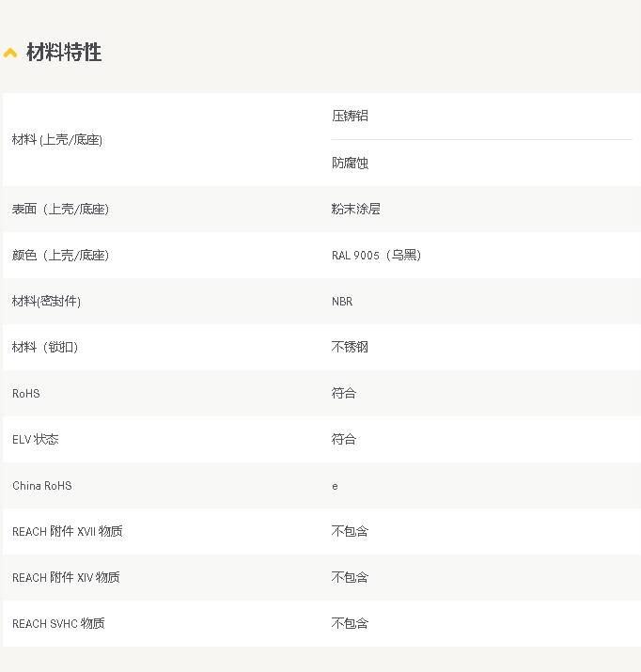Select the 不锈钢 value
Viewport: 641px width, 672px height.
tap(350, 347)
